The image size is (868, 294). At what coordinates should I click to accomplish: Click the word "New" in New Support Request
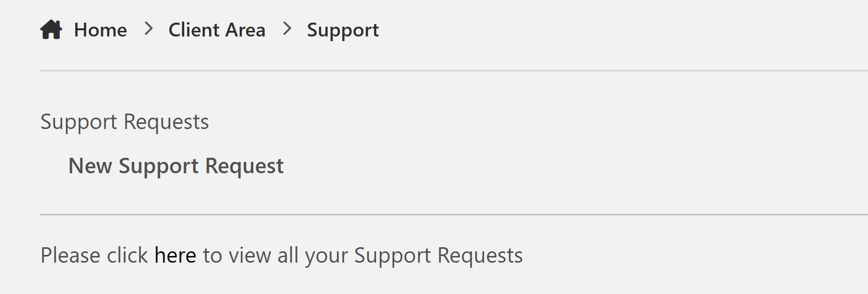pos(91,166)
